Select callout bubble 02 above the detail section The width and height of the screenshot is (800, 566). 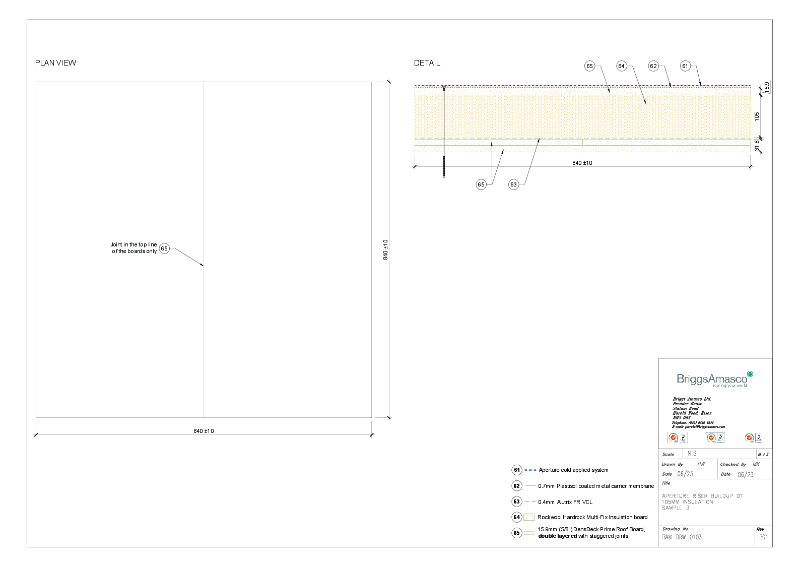[653, 66]
